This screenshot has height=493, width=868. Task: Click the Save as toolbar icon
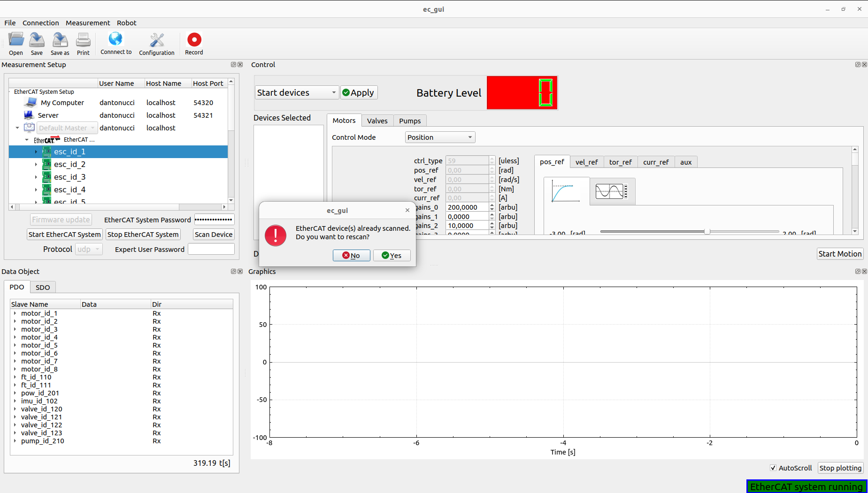point(60,40)
